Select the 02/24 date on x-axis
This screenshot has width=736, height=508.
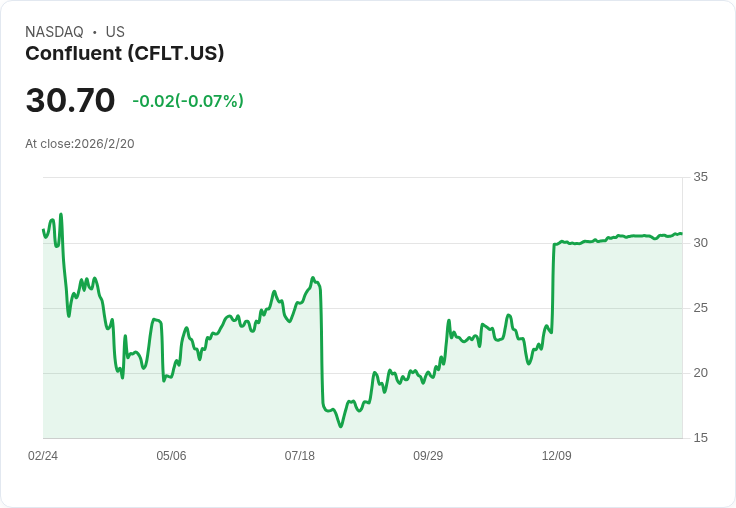click(43, 456)
